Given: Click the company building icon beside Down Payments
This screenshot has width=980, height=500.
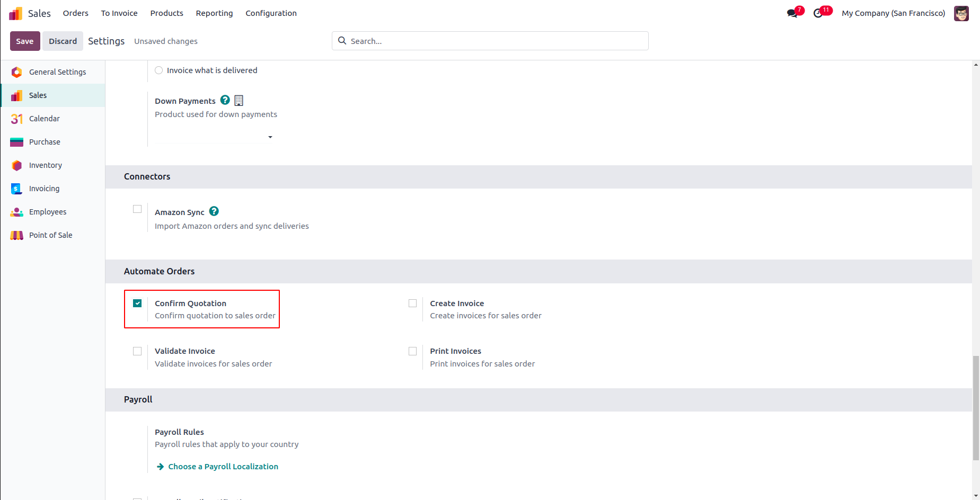Looking at the screenshot, I should (239, 100).
